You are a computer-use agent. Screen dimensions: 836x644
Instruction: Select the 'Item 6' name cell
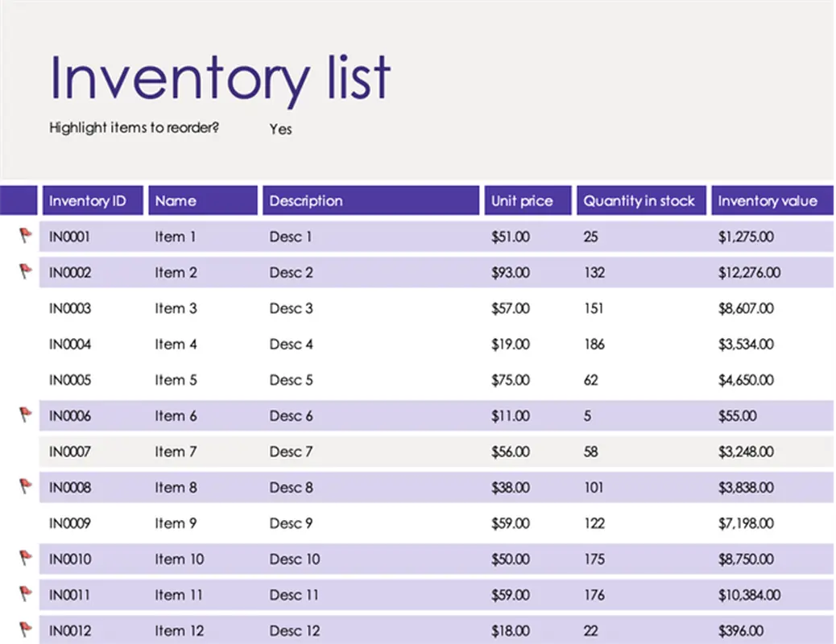pyautogui.click(x=176, y=416)
